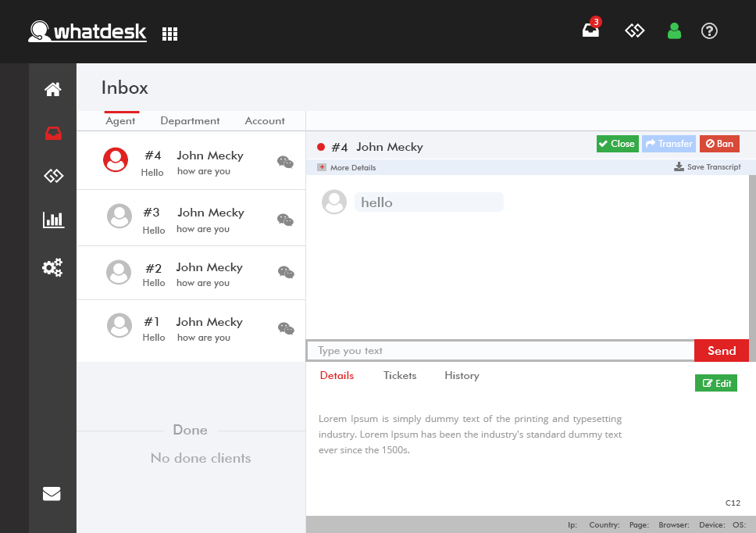Open the help question mark icon
Image resolution: width=756 pixels, height=533 pixels.
point(709,31)
